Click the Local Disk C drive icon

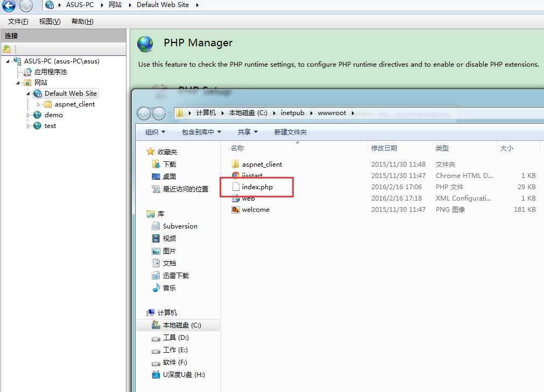click(156, 325)
